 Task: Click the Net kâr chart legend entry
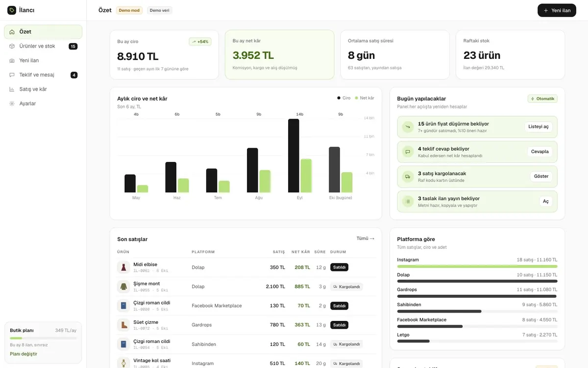click(x=365, y=98)
